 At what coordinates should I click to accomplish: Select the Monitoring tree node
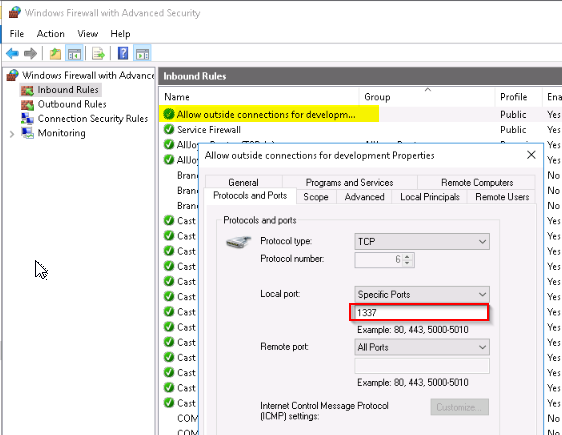pos(53,133)
